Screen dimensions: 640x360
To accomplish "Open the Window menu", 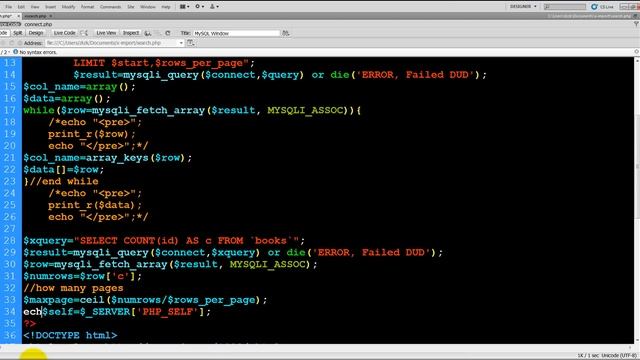I will 148,7.
